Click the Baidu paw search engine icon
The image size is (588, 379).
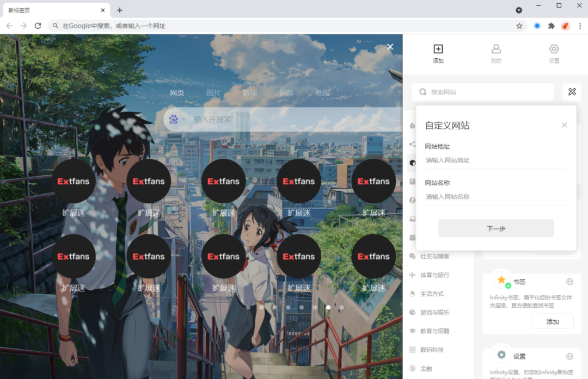point(173,120)
